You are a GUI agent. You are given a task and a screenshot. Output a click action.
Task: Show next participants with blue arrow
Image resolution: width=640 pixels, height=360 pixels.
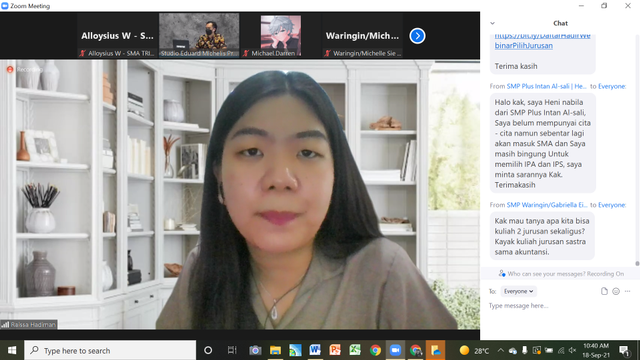tap(417, 36)
